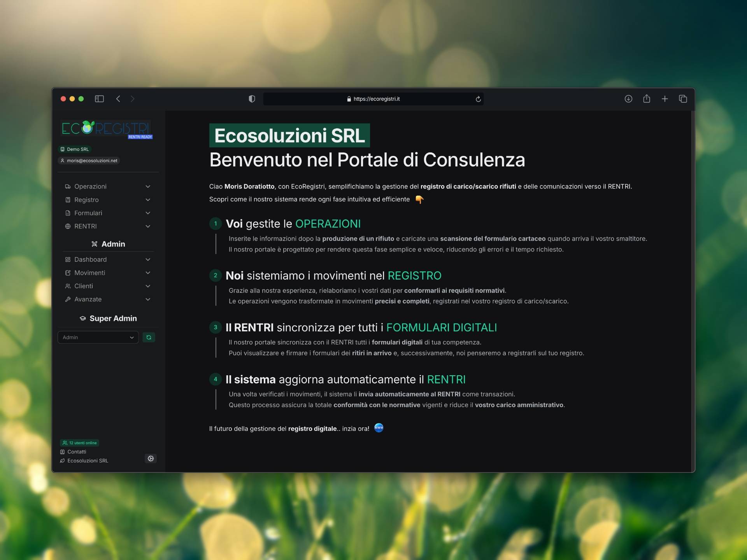Screen dimensions: 747x560
Task: Click the pointing hand emoji
Action: point(419,199)
